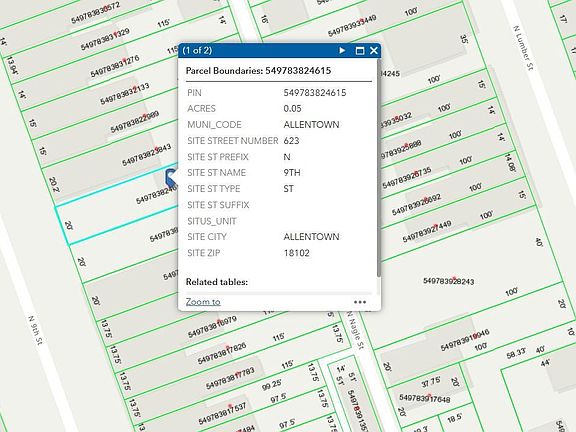Click parcel label 549783832133 on map
Viewport: 576px width, 432px height.
click(x=125, y=94)
